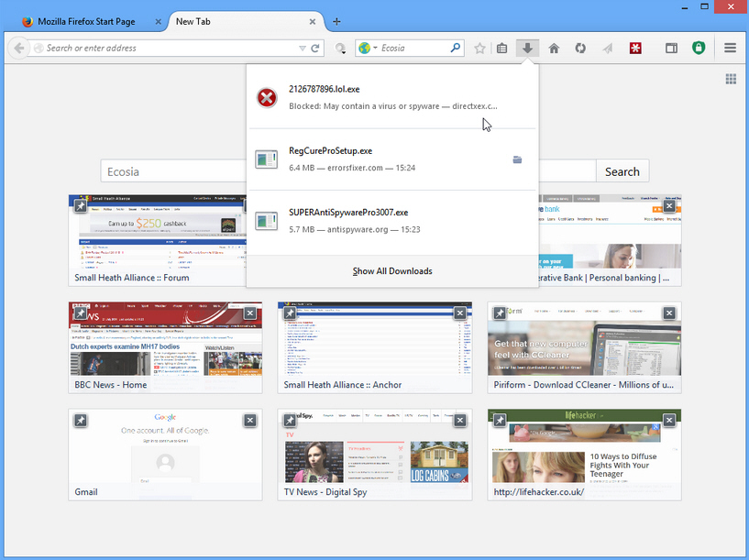Viewport: 749px width, 560px height.
Task: Click the RegCureProSetup.exe file icon
Action: [x=266, y=159]
